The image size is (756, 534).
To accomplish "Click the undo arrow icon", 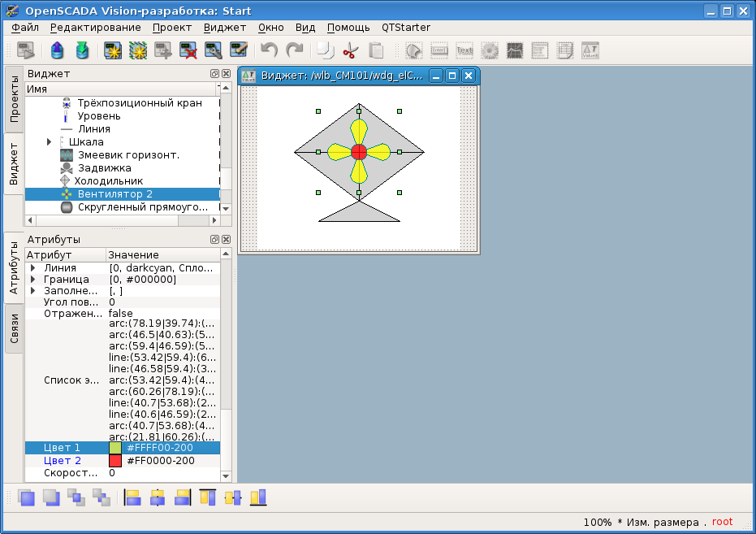I will pyautogui.click(x=269, y=51).
